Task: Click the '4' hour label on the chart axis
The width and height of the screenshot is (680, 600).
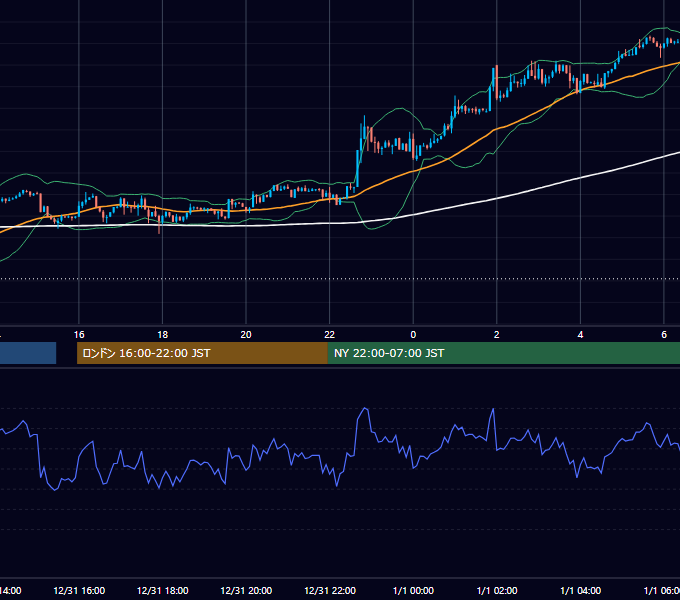Action: click(580, 335)
